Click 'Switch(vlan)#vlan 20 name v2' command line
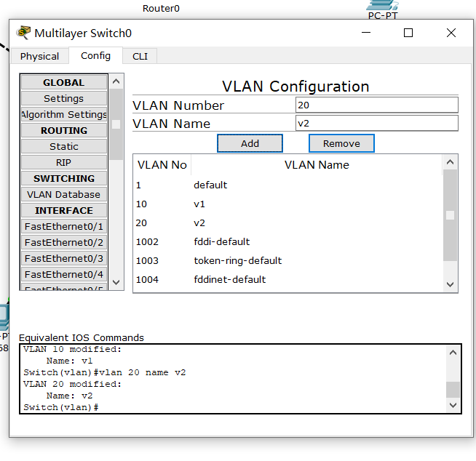Image resolution: width=476 pixels, height=461 pixels. click(x=105, y=372)
